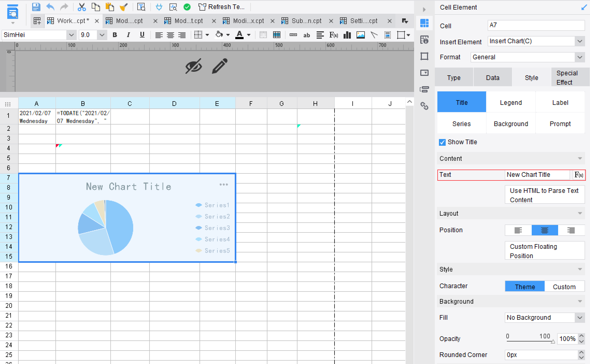
Task: Select the Legend sub-tab
Action: tap(511, 103)
